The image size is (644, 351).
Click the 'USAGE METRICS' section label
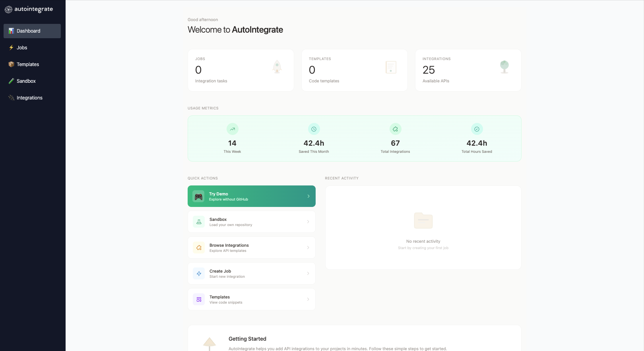[203, 108]
